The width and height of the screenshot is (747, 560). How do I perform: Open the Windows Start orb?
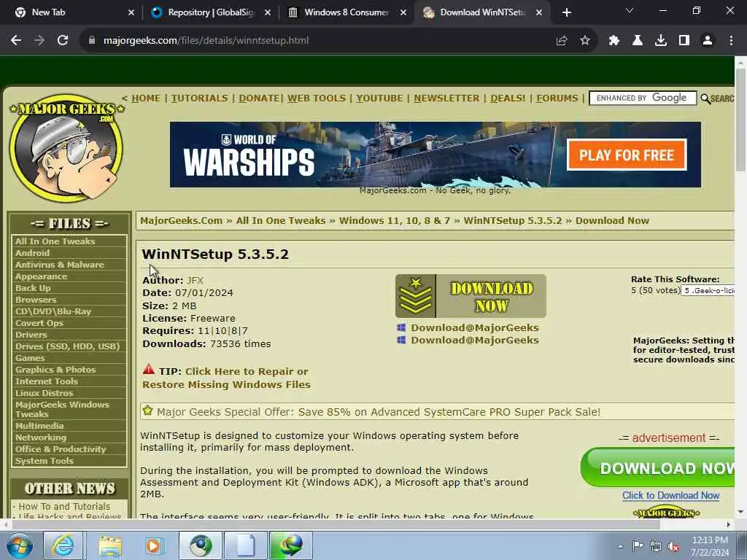pyautogui.click(x=19, y=545)
